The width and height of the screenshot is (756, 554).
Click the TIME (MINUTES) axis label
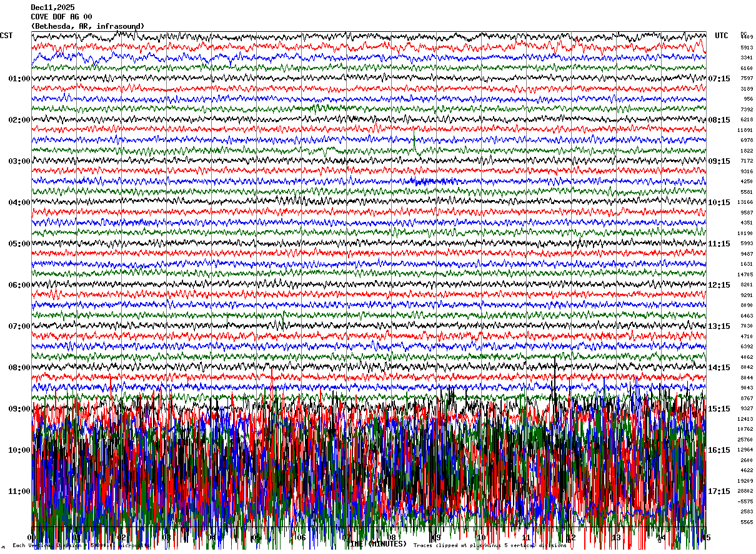[x=377, y=544]
